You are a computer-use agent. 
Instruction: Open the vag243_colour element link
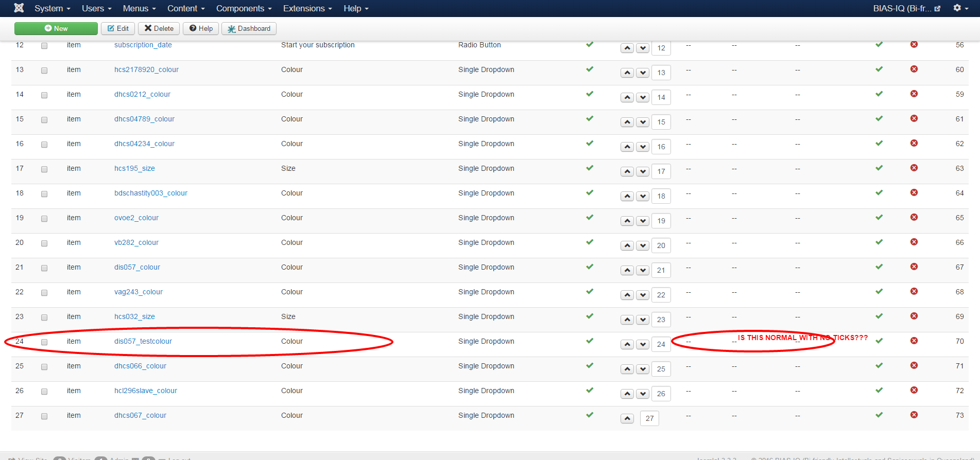pos(139,292)
